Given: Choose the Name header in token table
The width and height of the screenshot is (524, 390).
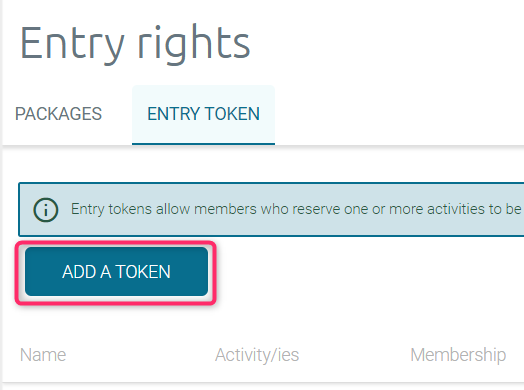Looking at the screenshot, I should [x=43, y=355].
